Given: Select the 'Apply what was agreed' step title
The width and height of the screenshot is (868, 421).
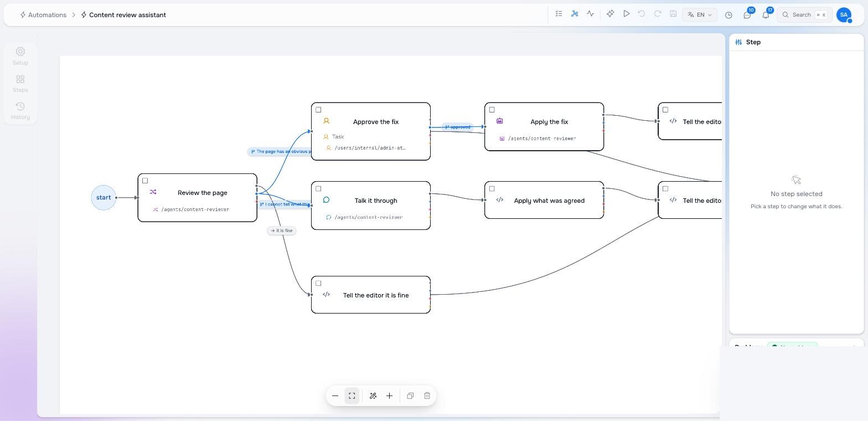Looking at the screenshot, I should pyautogui.click(x=549, y=201).
